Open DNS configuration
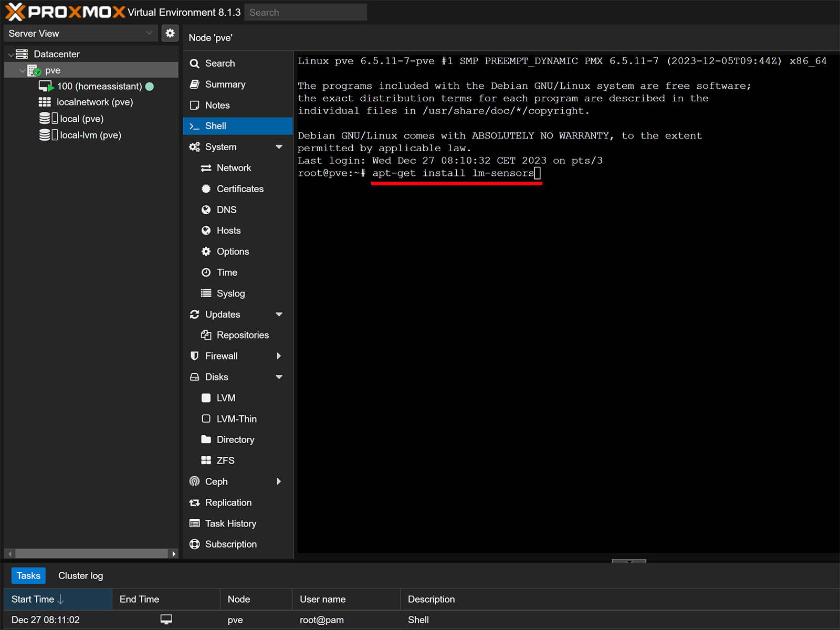840x630 pixels. [226, 209]
